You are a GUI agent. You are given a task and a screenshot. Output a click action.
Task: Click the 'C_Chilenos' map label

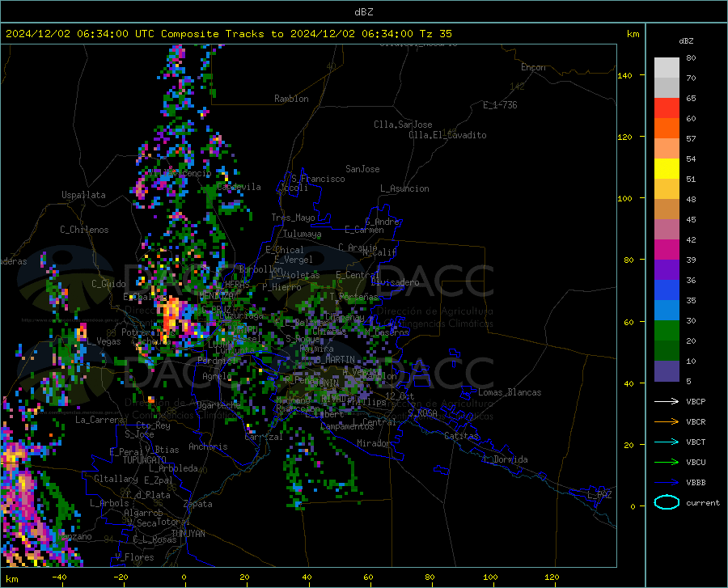coord(84,230)
